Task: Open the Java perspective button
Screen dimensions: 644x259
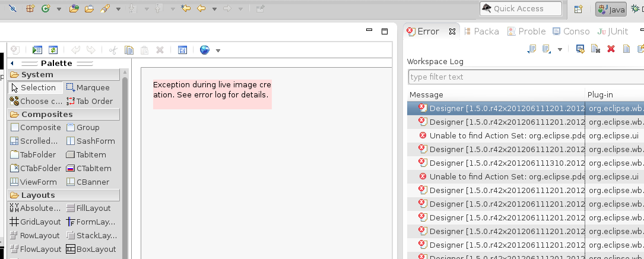Action: (x=611, y=10)
